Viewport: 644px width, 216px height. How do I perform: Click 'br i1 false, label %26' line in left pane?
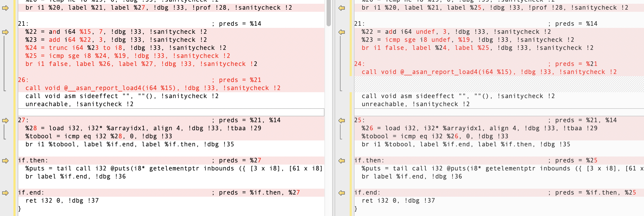142,64
